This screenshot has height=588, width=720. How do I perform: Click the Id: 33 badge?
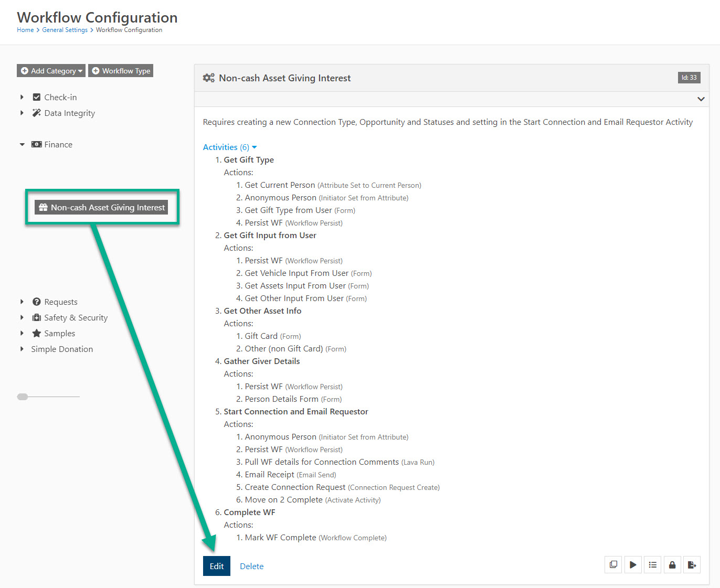(689, 78)
